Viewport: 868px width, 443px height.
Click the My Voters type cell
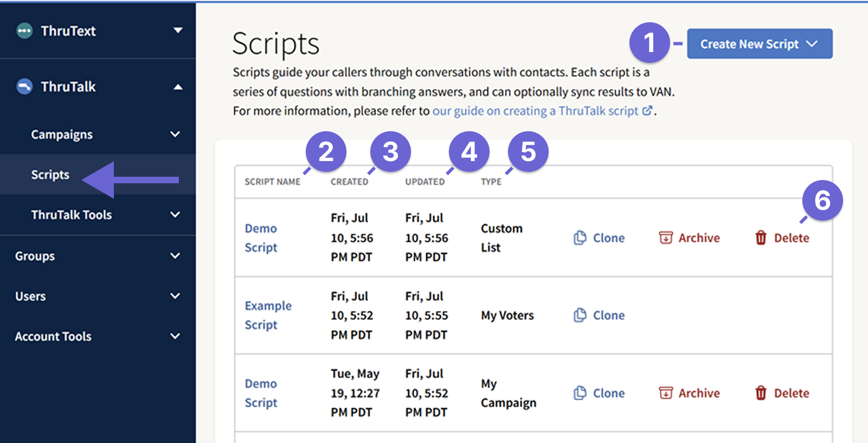[x=507, y=315]
